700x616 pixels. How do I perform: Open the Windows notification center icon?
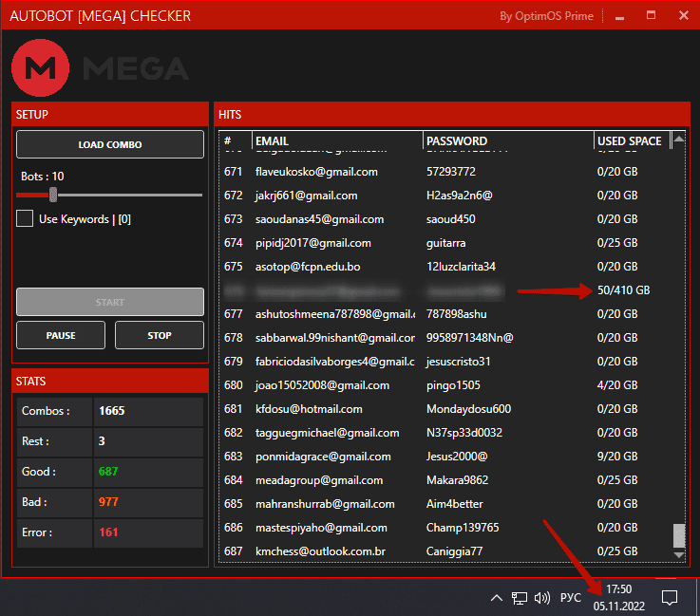[670, 598]
